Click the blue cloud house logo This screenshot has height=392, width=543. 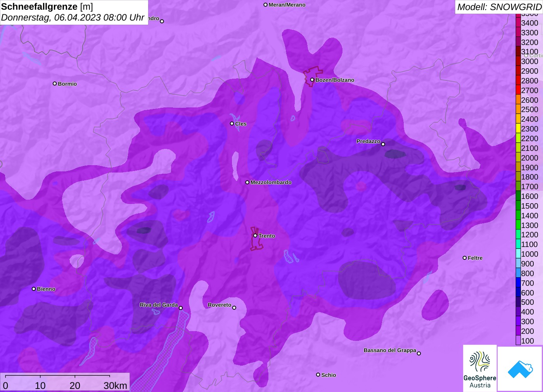(x=520, y=369)
